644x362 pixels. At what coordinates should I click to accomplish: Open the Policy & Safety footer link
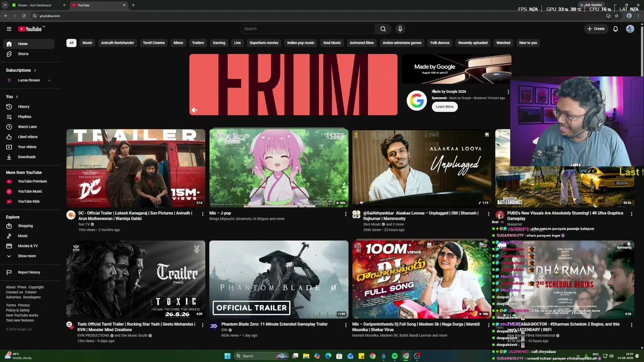pos(18,310)
